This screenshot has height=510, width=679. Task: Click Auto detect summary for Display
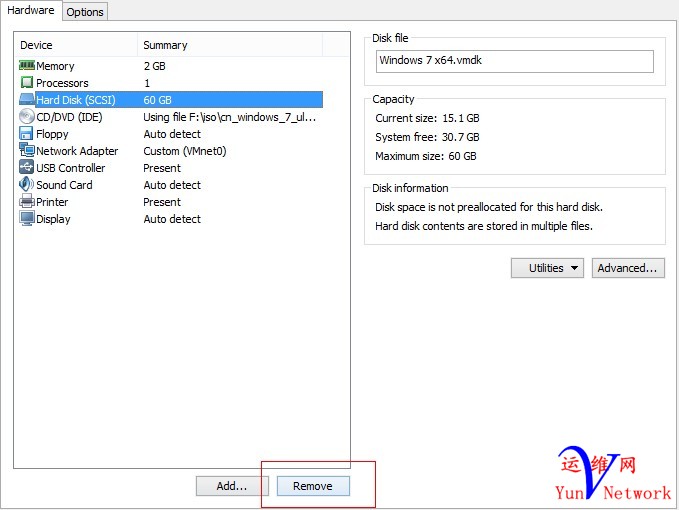tap(172, 219)
